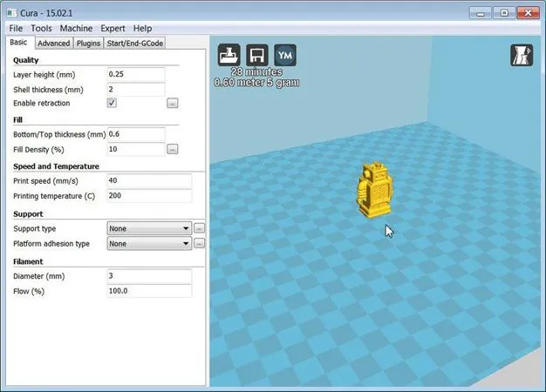Viewport: 546px width, 392px height.
Task: Maximize the Cura window
Action: [504, 13]
